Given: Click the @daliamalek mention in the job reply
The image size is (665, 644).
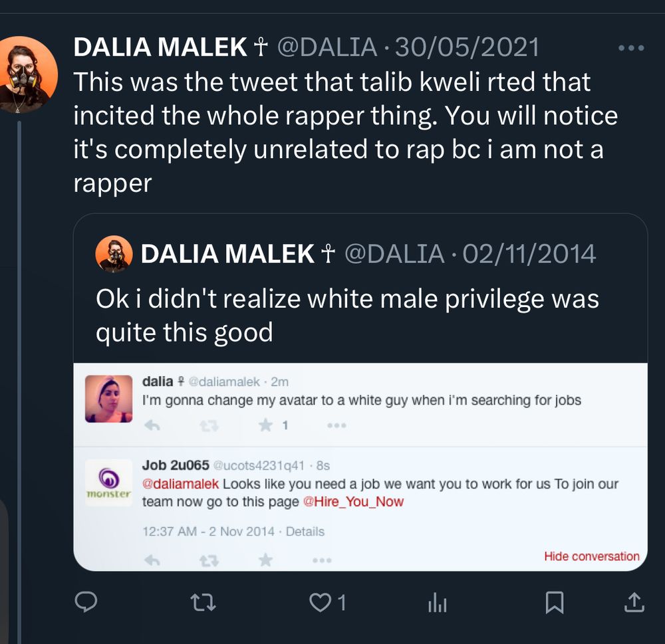Looking at the screenshot, I should (x=178, y=484).
